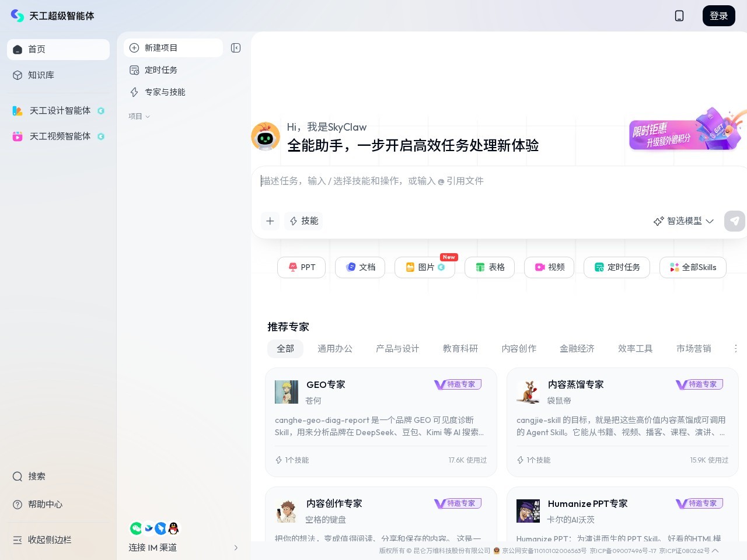Open the 内容蒸馏专家 expert card
This screenshot has width=747, height=560.
[x=623, y=422]
